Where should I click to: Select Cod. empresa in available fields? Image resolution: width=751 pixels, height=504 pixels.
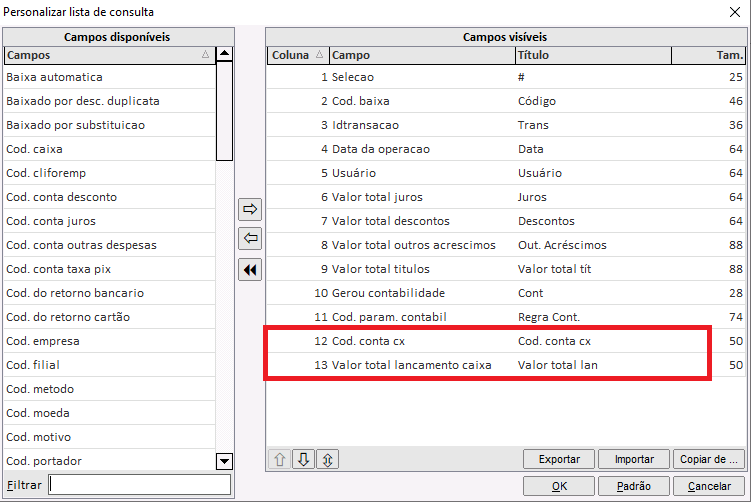click(109, 341)
